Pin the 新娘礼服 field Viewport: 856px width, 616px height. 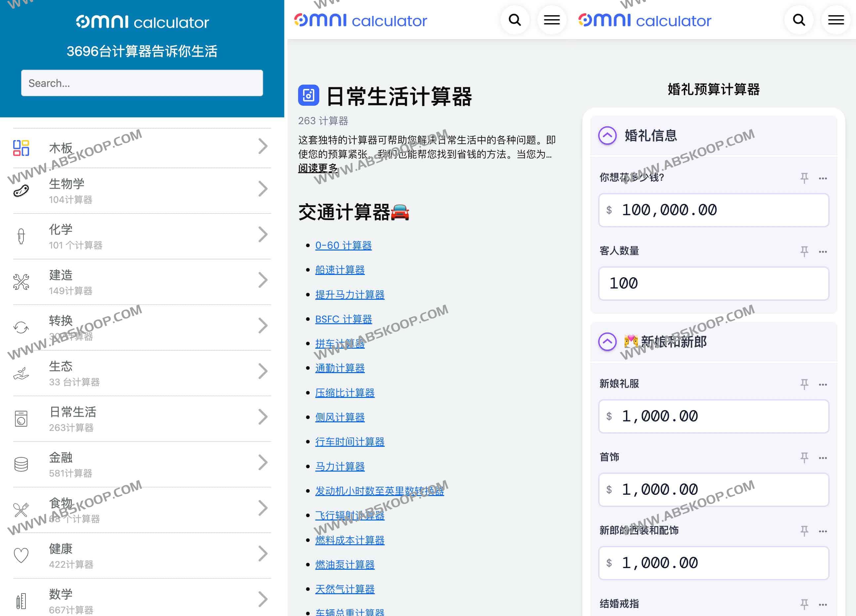(x=805, y=384)
